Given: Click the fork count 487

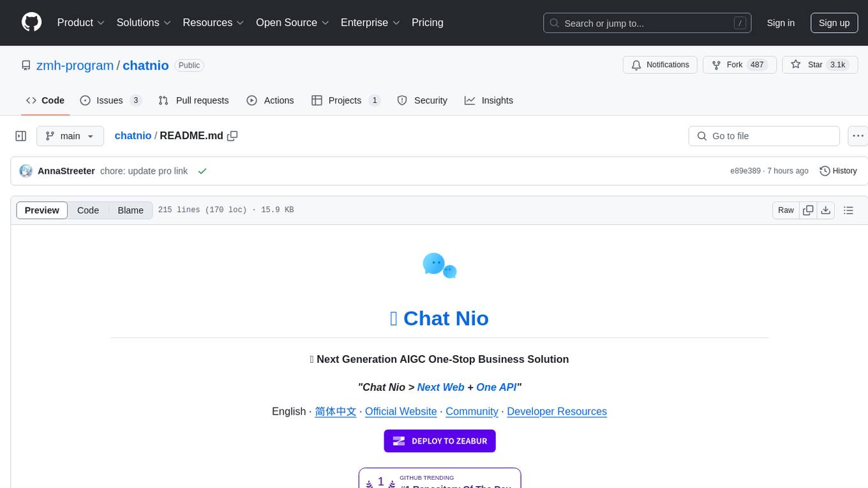Looking at the screenshot, I should (757, 65).
